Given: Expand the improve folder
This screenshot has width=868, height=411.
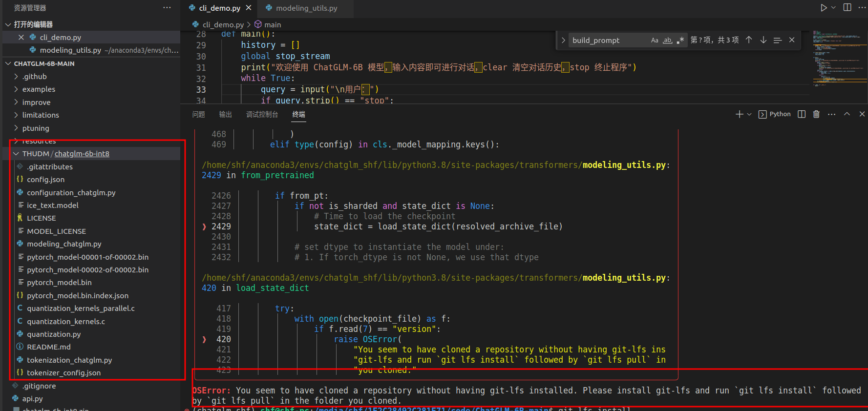Looking at the screenshot, I should point(91,102).
